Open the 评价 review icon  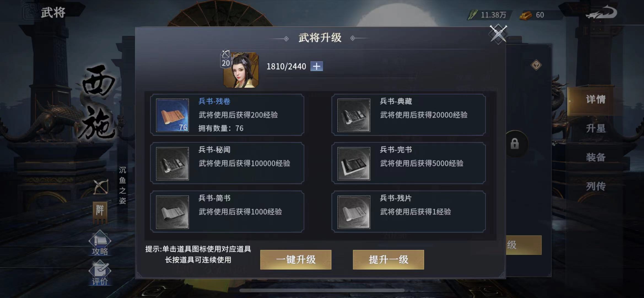[100, 273]
